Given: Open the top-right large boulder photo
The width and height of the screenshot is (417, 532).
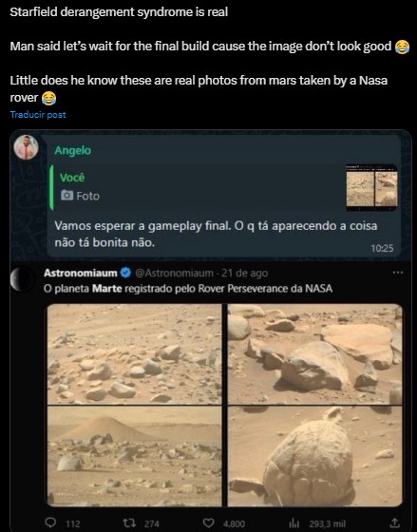Looking at the screenshot, I should click(x=314, y=353).
